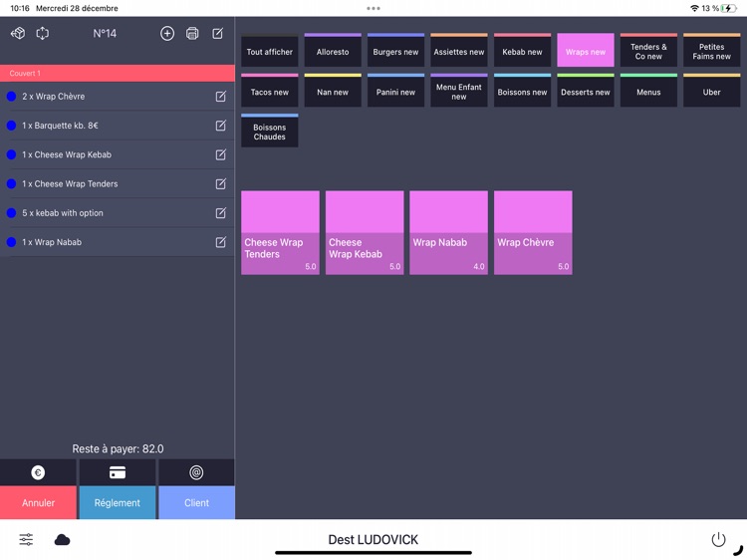This screenshot has width=747, height=560.
Task: Add Cheese Wrap Kebab product
Action: pos(365,232)
